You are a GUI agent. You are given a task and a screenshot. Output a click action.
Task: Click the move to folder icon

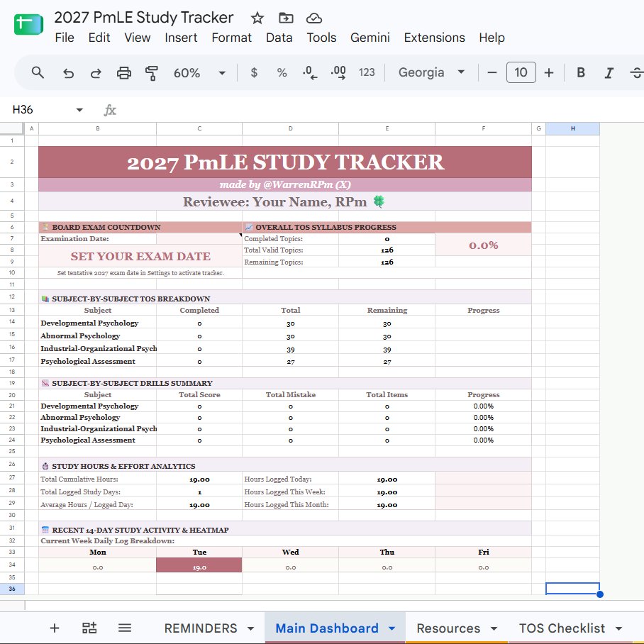click(x=286, y=18)
